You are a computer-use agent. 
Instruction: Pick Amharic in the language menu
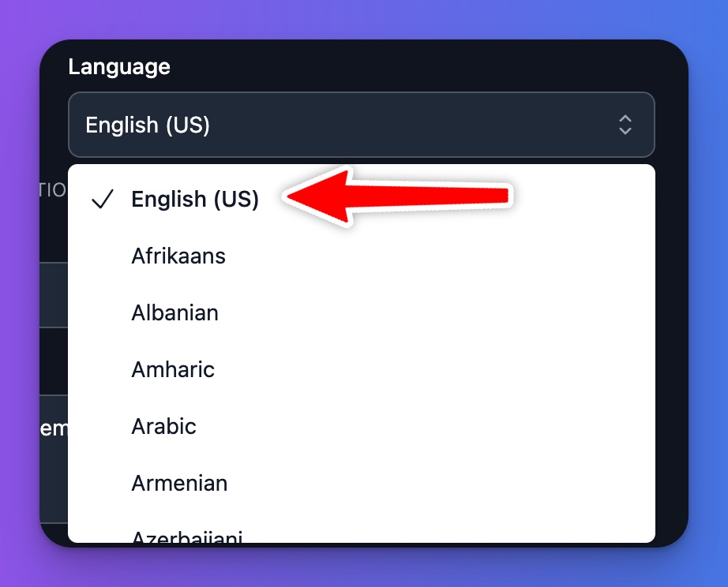tap(173, 369)
